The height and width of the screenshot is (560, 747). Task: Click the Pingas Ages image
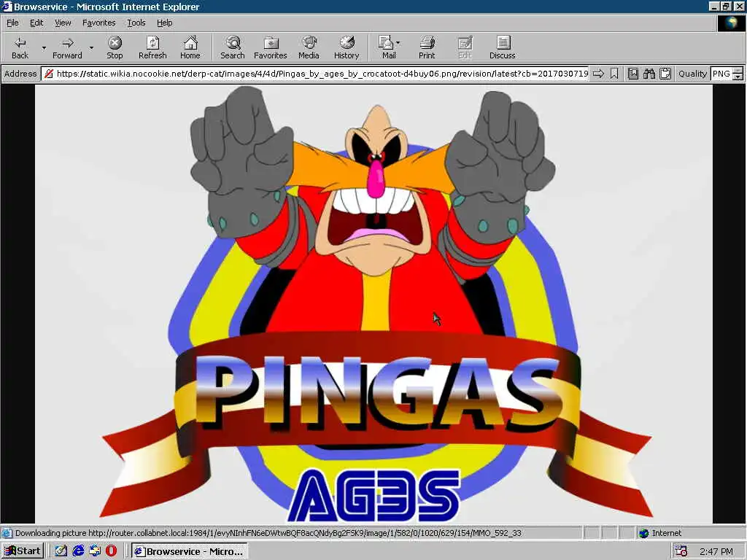tap(373, 304)
